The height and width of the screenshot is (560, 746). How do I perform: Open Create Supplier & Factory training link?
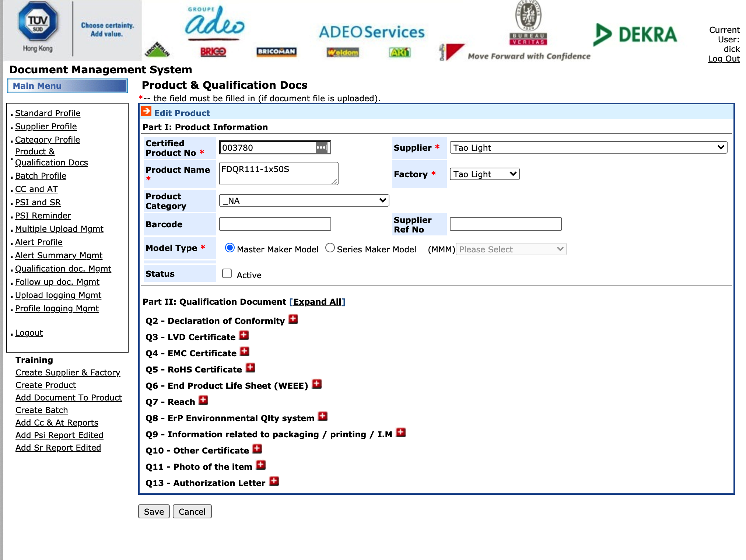[68, 372]
